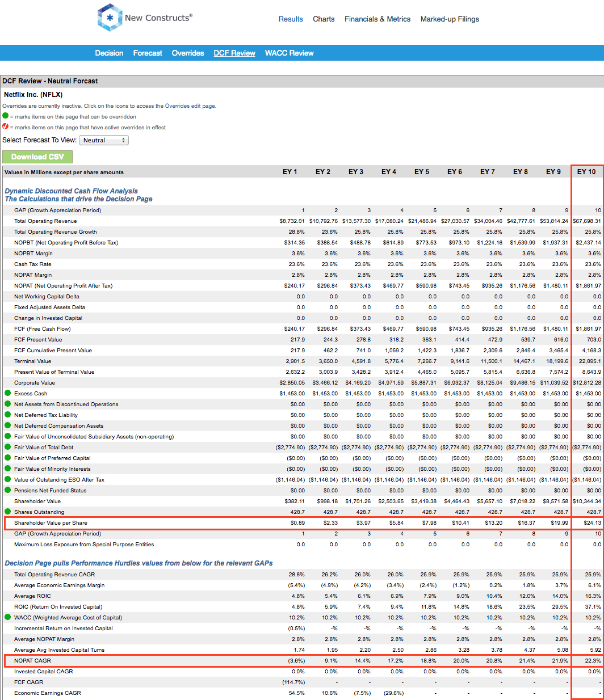Click the $24.13 Shareholder Value per Share value
Image resolution: width=604 pixels, height=700 pixels.
point(592,522)
